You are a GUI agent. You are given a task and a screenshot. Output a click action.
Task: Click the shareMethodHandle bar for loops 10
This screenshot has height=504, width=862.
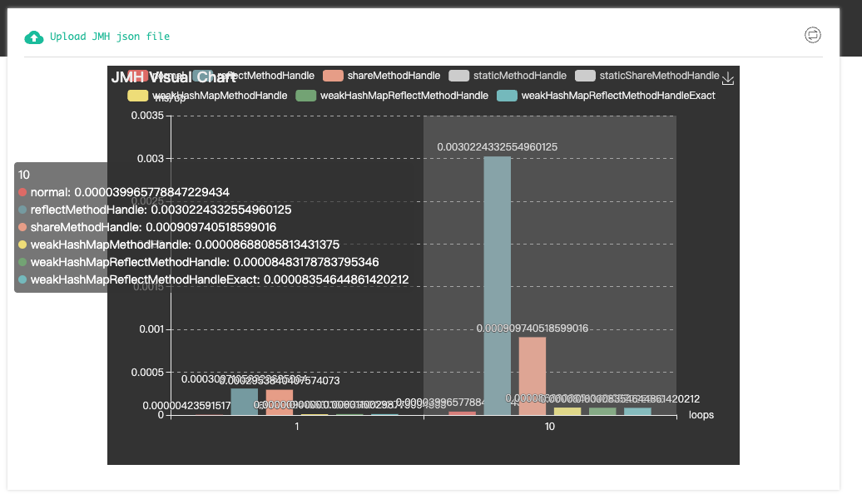(x=533, y=376)
